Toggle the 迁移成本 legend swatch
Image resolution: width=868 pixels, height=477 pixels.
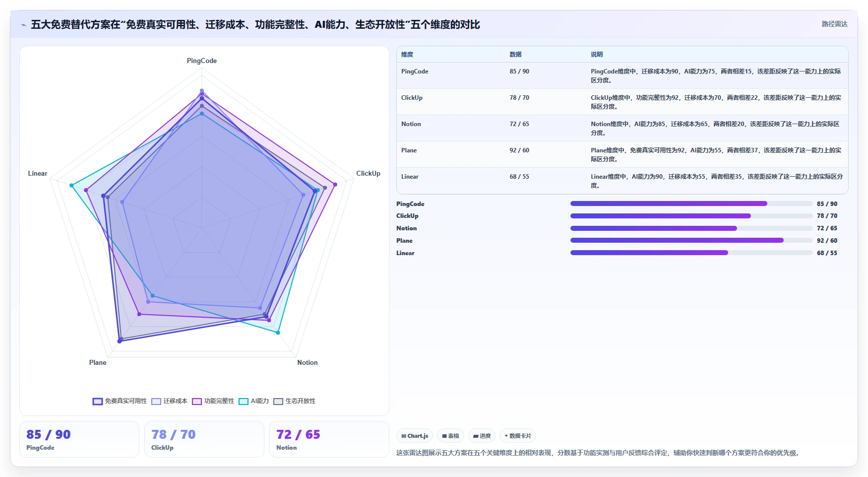point(156,401)
